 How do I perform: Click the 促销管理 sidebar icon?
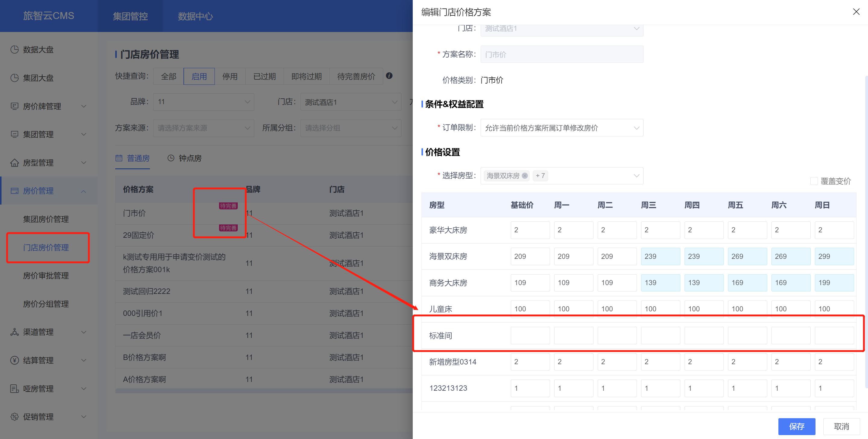pyautogui.click(x=14, y=417)
